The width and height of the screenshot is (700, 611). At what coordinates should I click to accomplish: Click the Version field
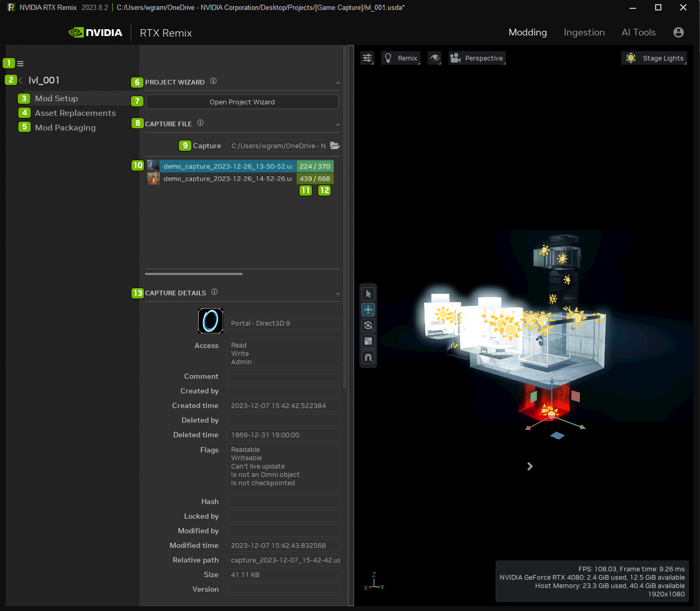coord(283,589)
